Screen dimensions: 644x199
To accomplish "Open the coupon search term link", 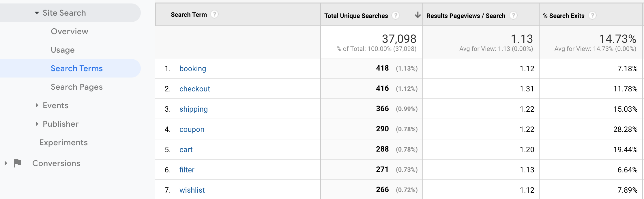I will [x=192, y=129].
